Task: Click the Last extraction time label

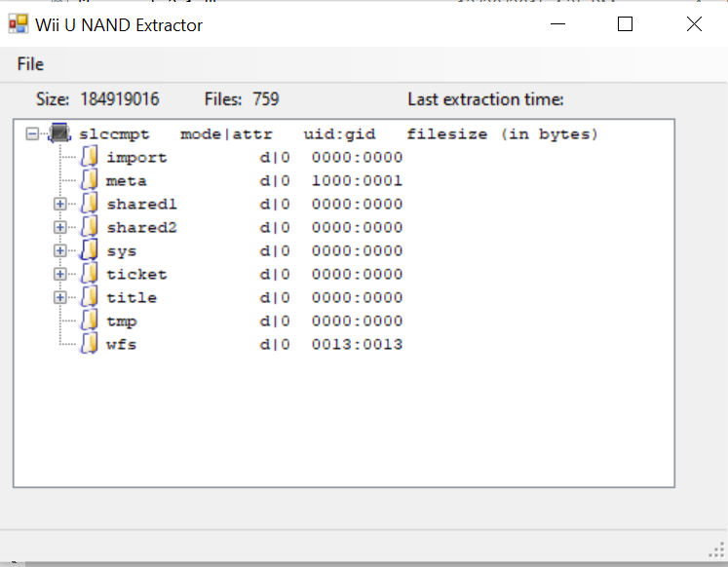Action: (x=485, y=99)
